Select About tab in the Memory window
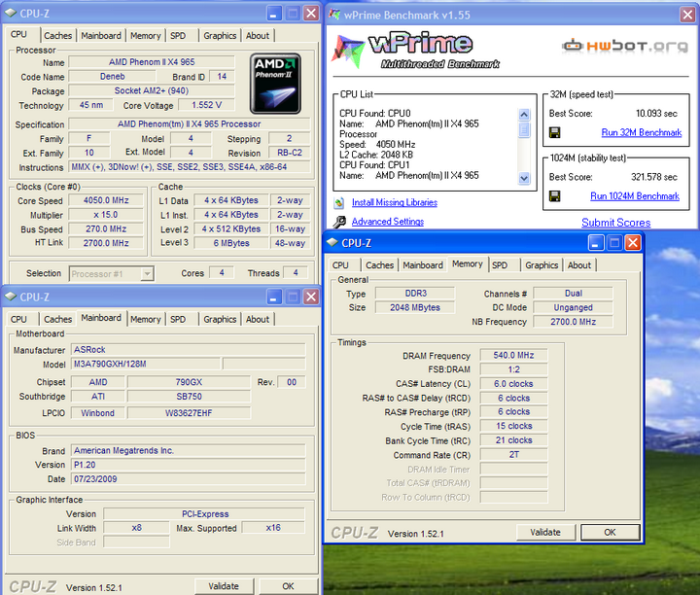Screen dimensions: 700x595 tap(579, 265)
